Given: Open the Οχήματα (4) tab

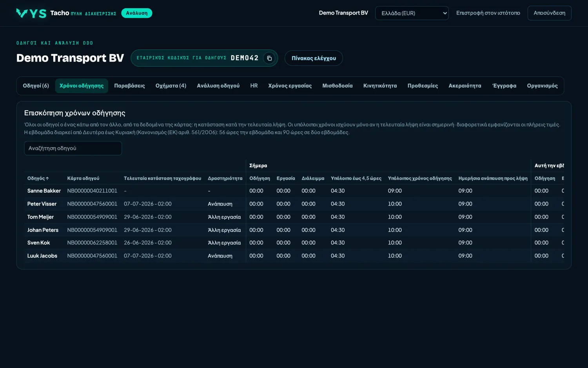Looking at the screenshot, I should (171, 86).
